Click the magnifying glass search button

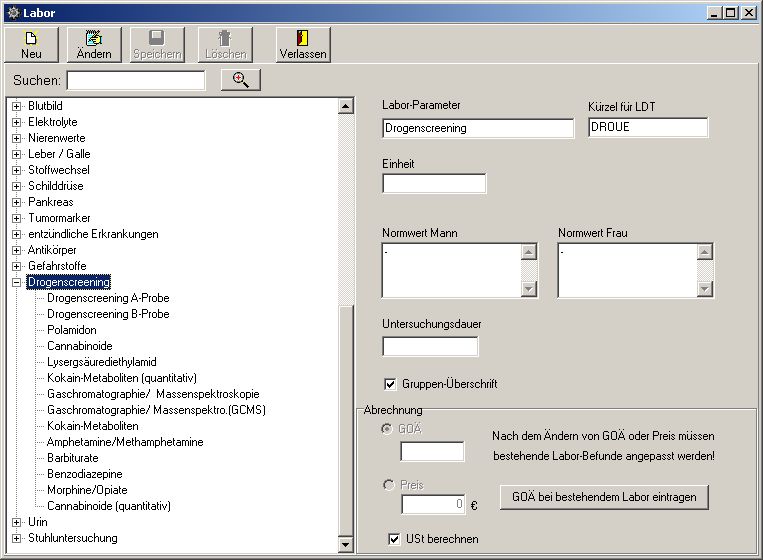[x=240, y=80]
